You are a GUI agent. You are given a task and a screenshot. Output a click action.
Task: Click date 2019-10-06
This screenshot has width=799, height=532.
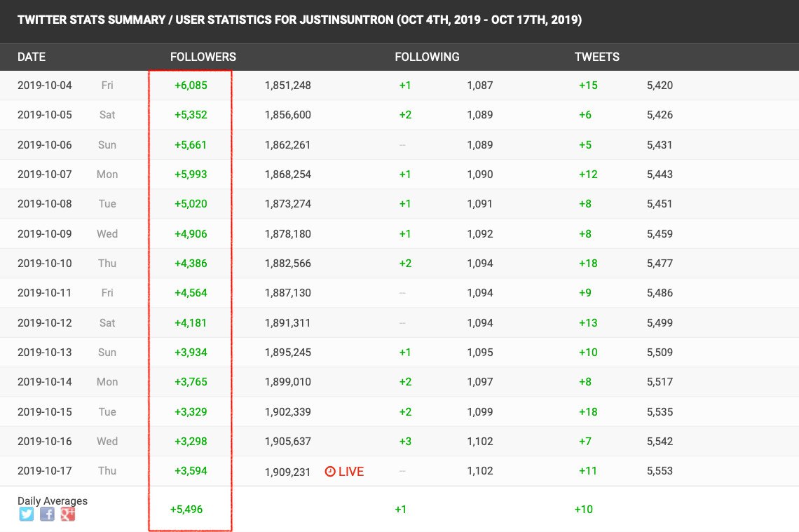(x=45, y=144)
